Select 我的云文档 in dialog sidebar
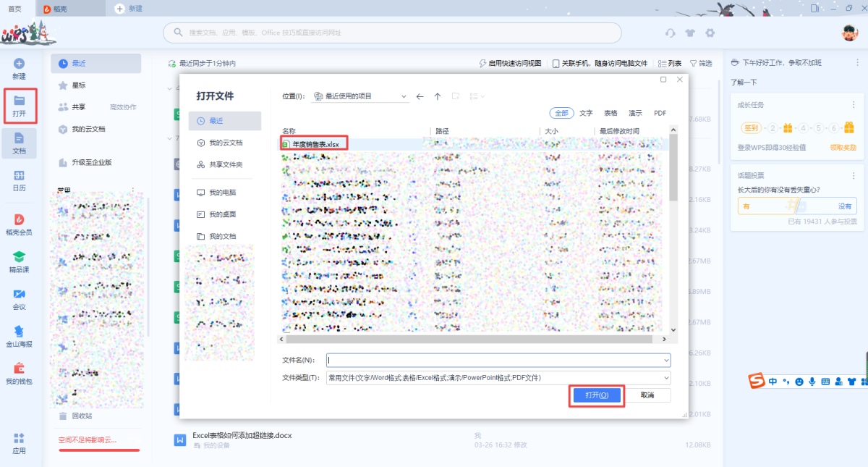 tap(226, 143)
